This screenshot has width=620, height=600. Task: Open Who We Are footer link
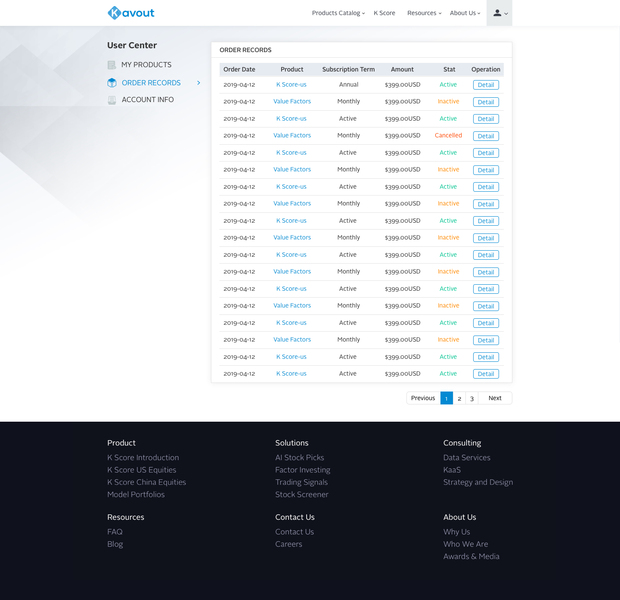tap(466, 544)
